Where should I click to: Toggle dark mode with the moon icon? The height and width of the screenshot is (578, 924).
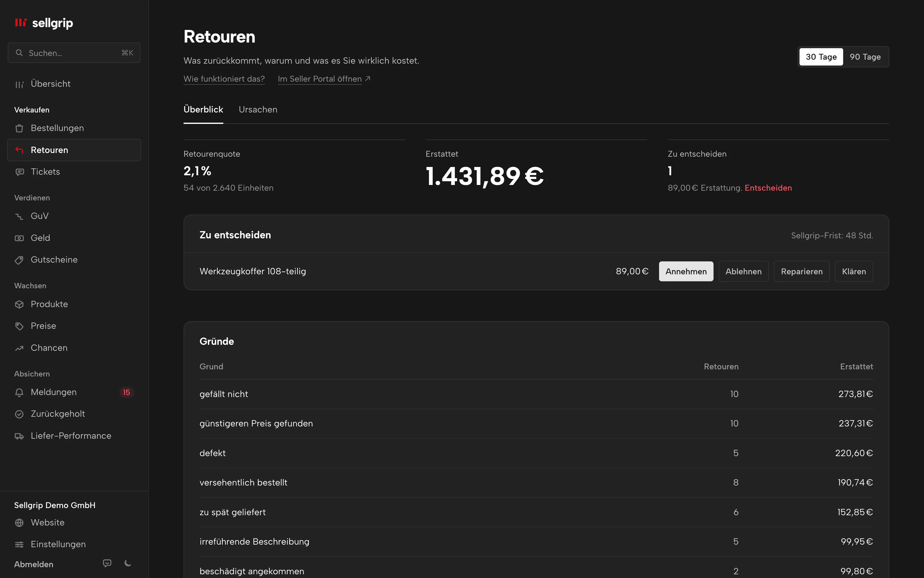click(x=128, y=563)
